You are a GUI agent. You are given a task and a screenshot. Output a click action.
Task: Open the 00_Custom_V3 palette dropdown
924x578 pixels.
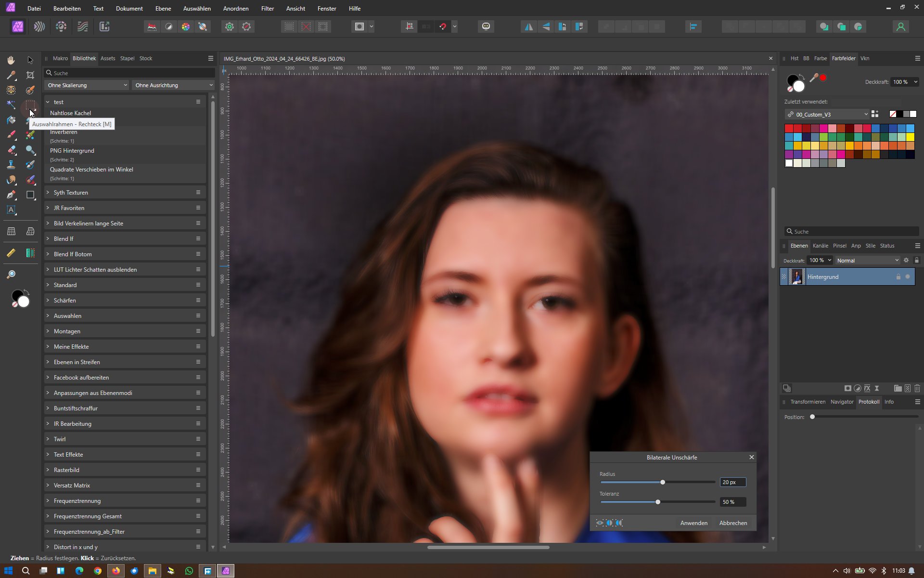(827, 115)
